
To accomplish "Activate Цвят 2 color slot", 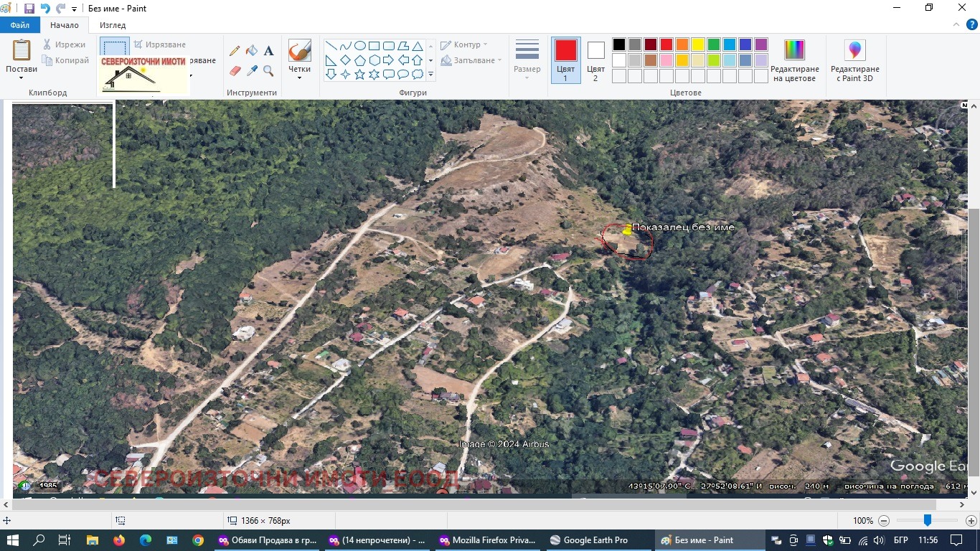I will point(595,60).
